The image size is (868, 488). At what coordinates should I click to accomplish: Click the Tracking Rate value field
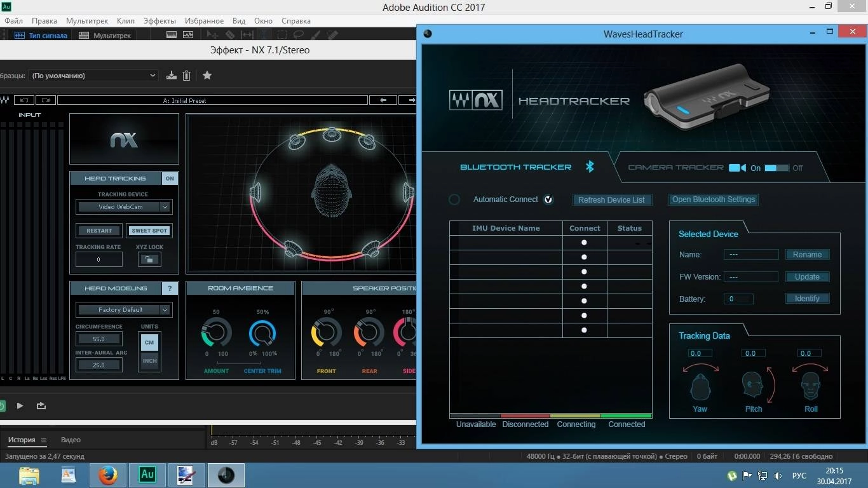(x=98, y=259)
